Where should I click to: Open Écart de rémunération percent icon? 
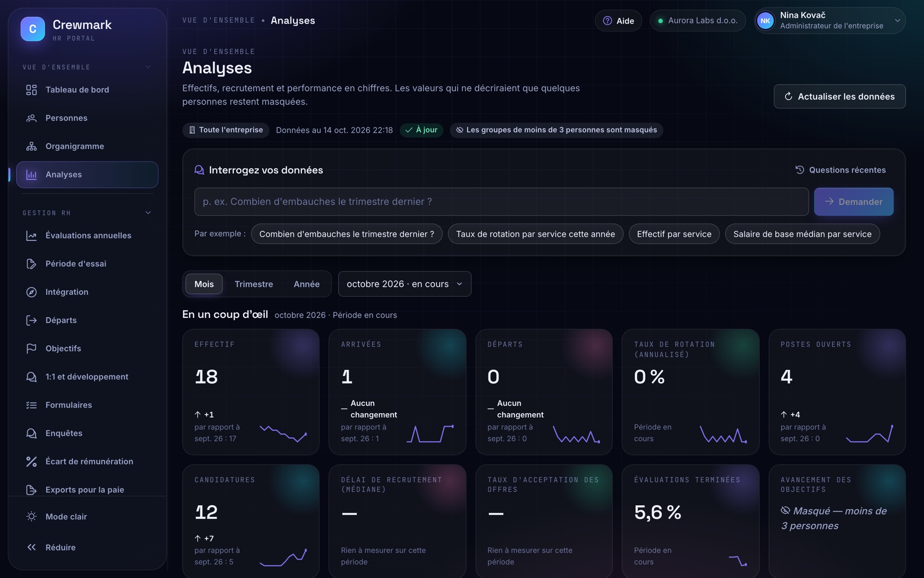[x=31, y=461]
